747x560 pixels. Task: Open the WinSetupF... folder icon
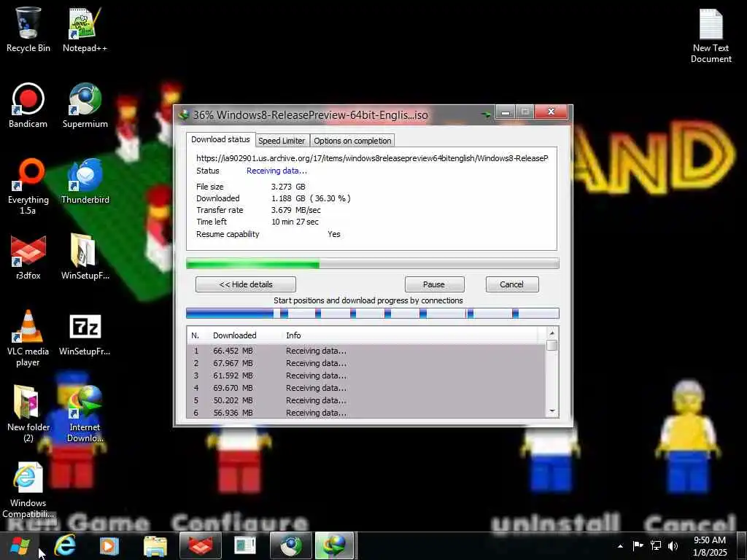(x=85, y=257)
